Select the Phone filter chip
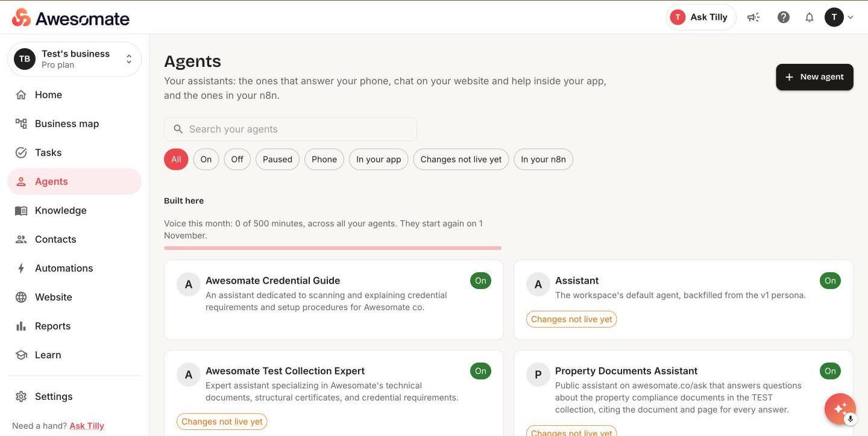The image size is (868, 436). coord(324,160)
